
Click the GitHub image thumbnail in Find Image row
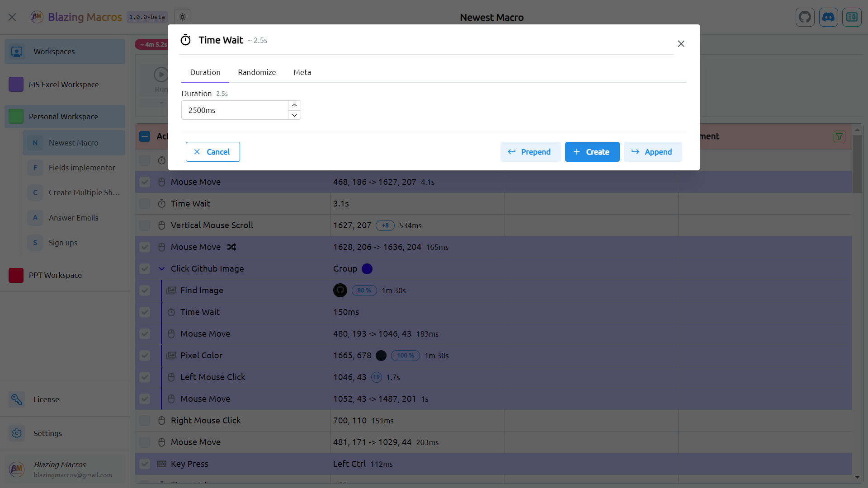click(340, 291)
